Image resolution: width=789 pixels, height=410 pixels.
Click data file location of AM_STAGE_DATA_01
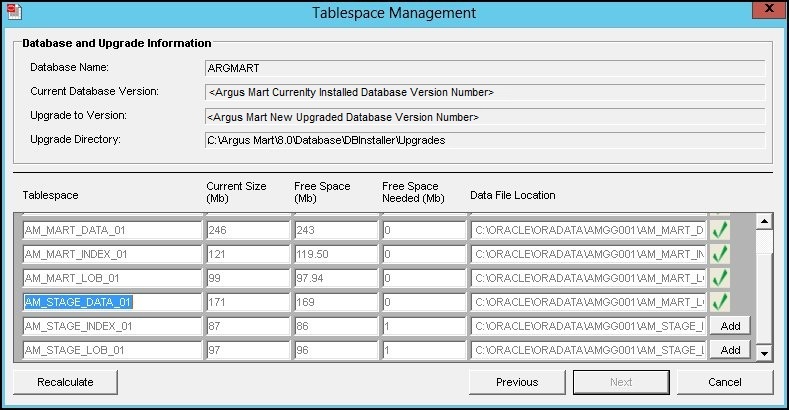(x=589, y=302)
